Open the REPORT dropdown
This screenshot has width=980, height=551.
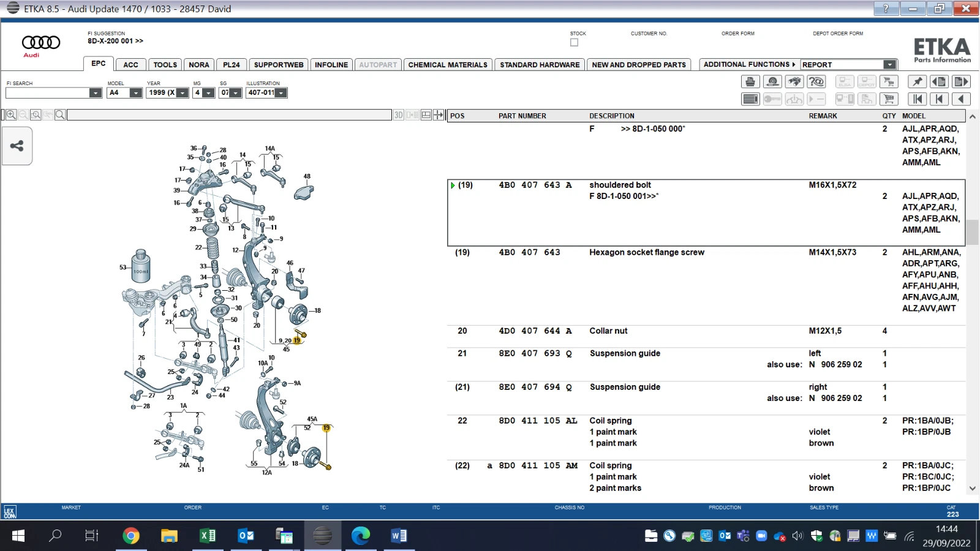(x=889, y=64)
